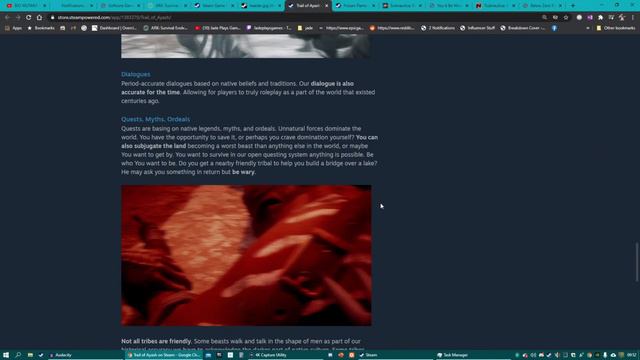This screenshot has width=640, height=360.
Task: Open the Jade Plays Games YouTube bookmark
Action: click(218, 28)
